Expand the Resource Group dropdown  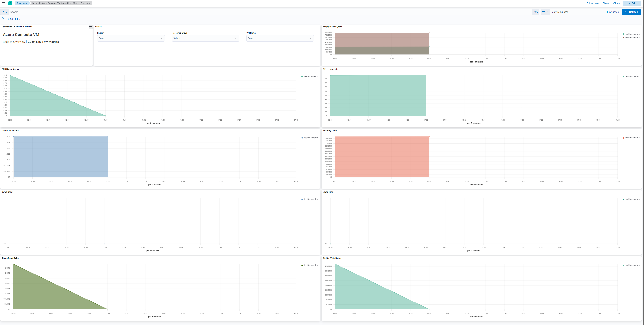[205, 38]
